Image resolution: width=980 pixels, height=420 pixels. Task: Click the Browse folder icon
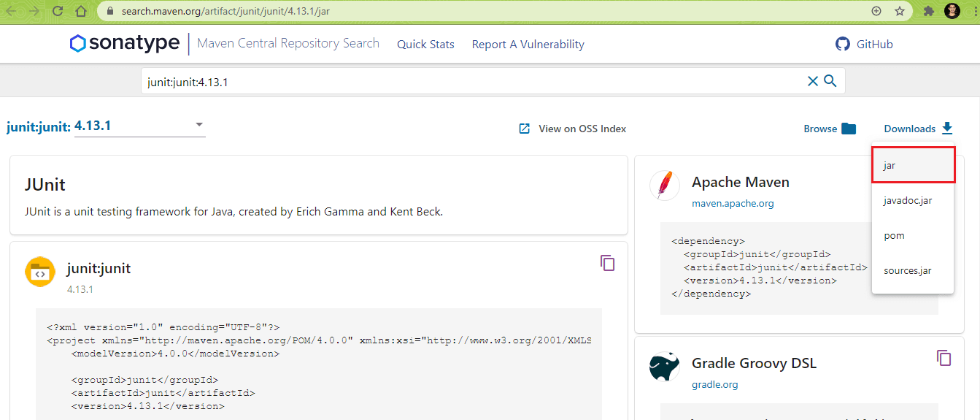pyautogui.click(x=849, y=129)
